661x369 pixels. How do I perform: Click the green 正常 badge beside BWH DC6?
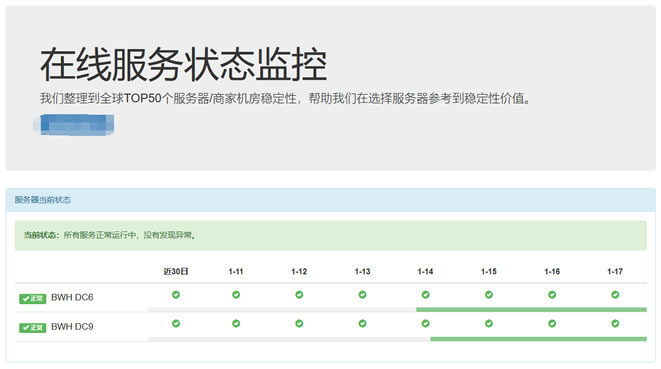pos(32,299)
